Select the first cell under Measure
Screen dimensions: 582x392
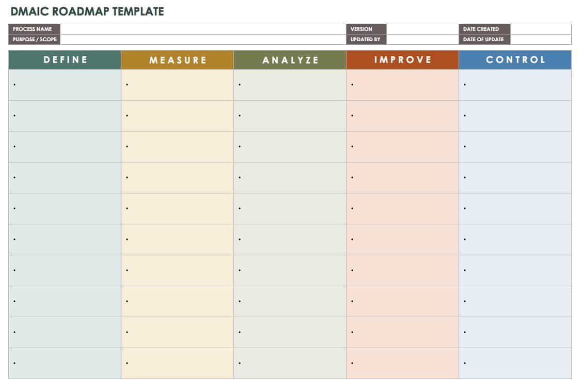pos(178,85)
